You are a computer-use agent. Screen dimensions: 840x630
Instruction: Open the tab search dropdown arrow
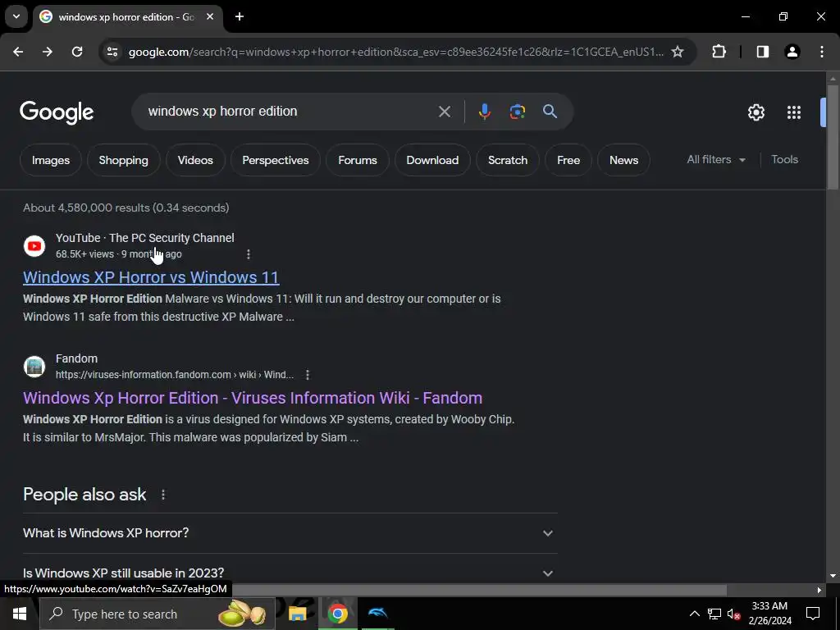point(16,16)
